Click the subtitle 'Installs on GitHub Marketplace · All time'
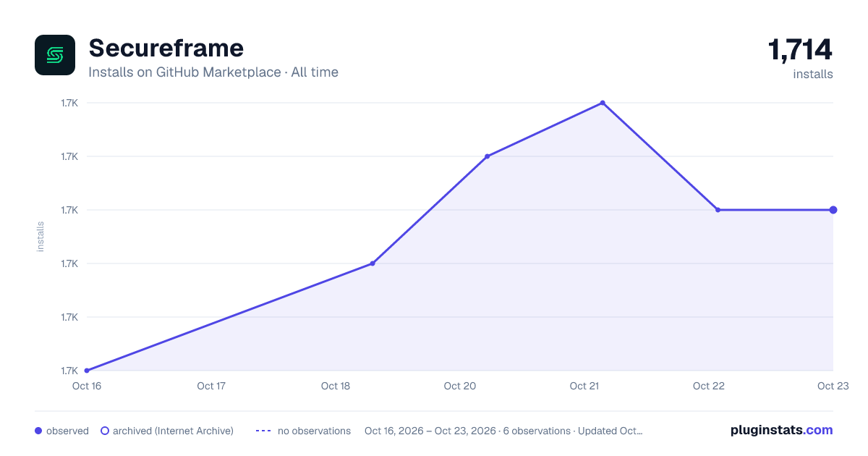 point(213,72)
